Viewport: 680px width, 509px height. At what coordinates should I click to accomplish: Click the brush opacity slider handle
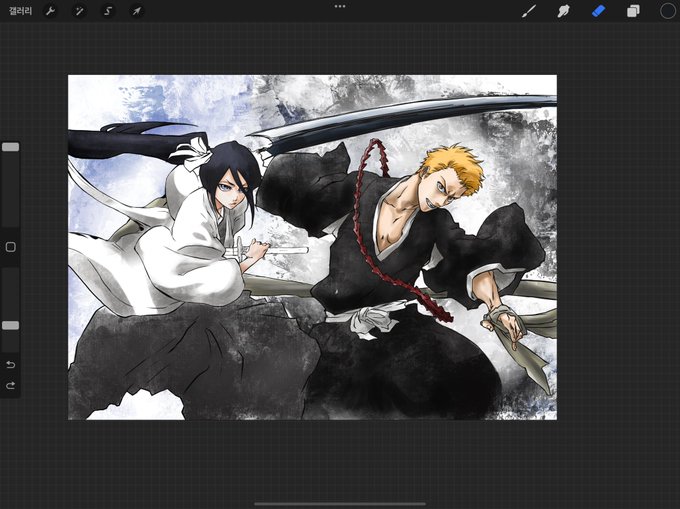point(10,326)
